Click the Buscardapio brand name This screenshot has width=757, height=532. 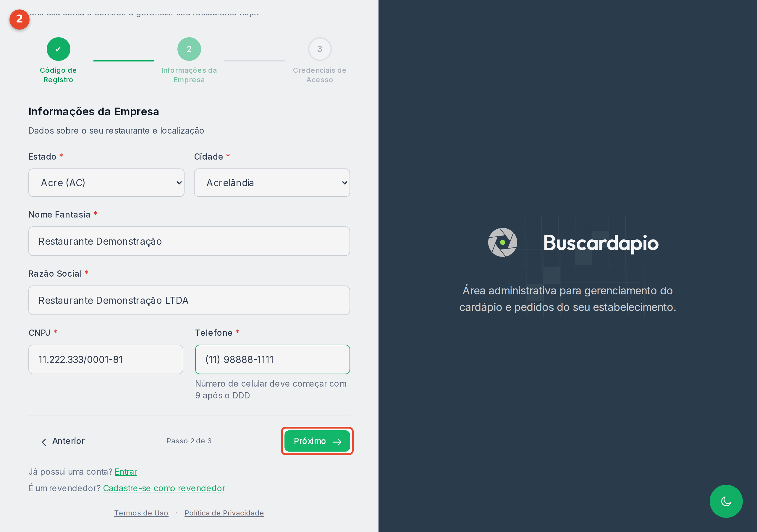[601, 243]
